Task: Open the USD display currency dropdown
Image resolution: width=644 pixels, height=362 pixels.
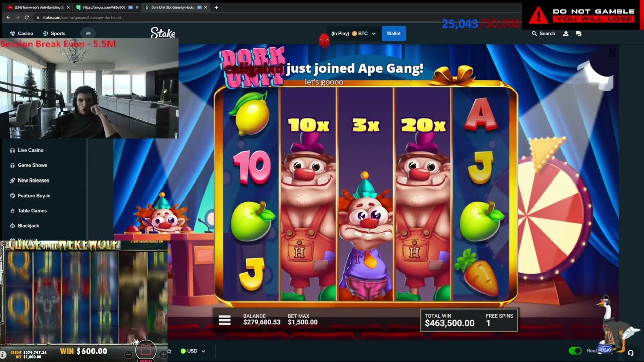Action: click(193, 351)
